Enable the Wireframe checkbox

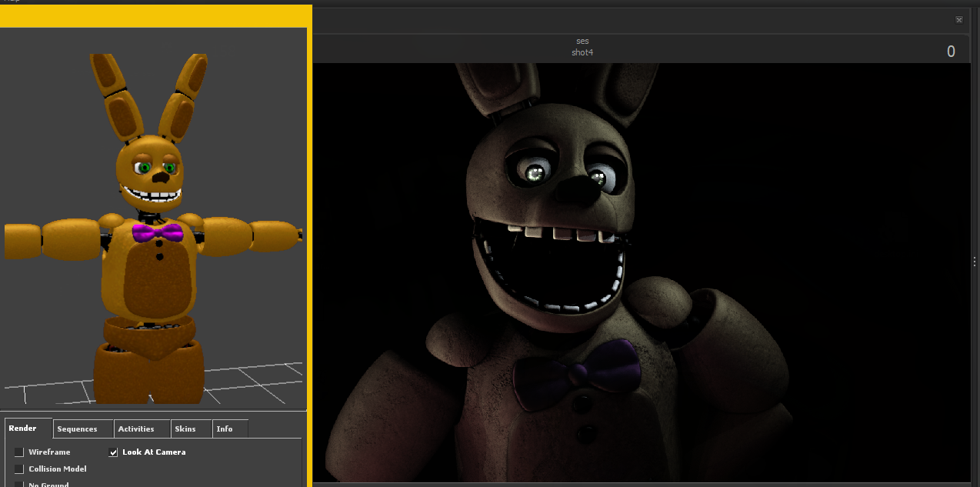19,452
